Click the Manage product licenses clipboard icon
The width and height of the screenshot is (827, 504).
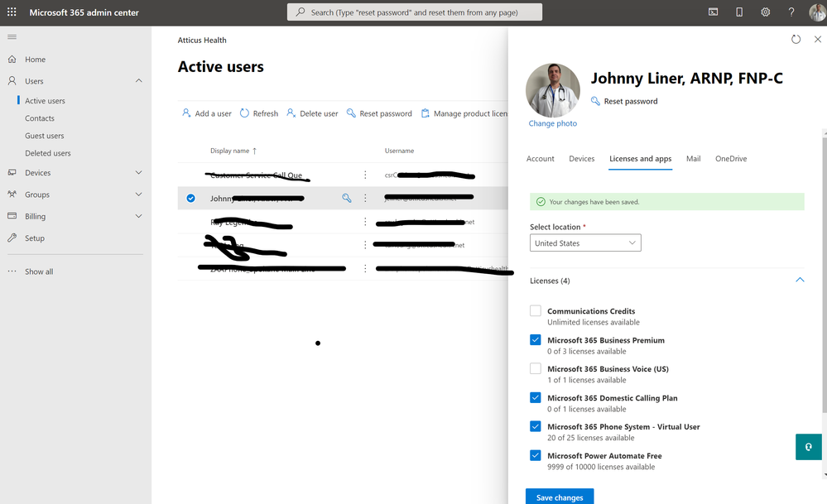(x=426, y=113)
